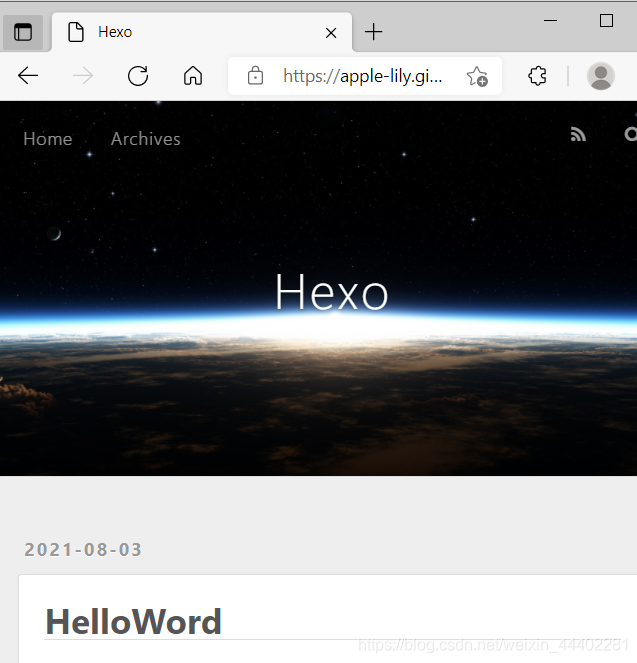637x663 pixels.
Task: Add this page to favorites
Action: (x=477, y=77)
